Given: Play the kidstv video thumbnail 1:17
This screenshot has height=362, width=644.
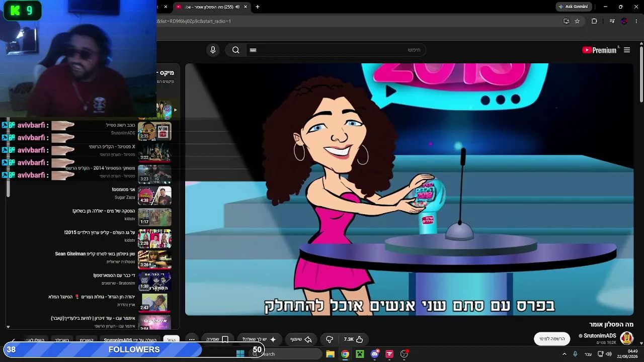Looking at the screenshot, I should pyautogui.click(x=154, y=217).
